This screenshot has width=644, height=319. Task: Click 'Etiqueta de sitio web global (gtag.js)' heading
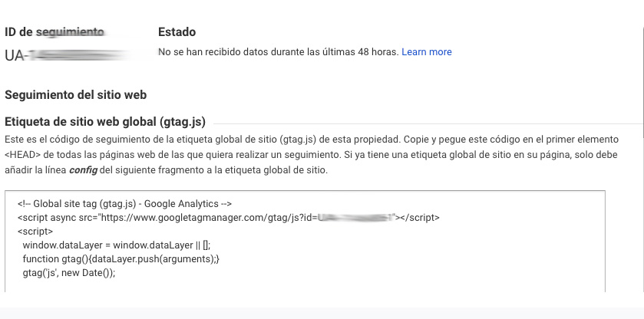[105, 122]
